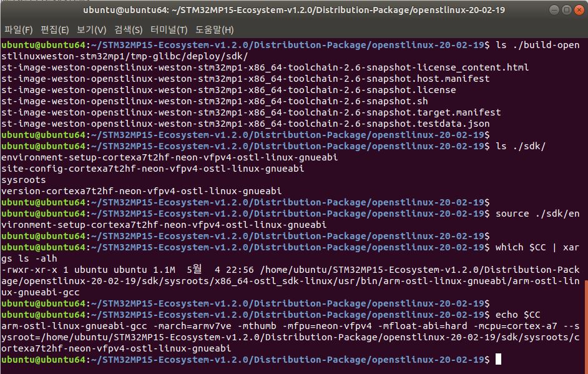The width and height of the screenshot is (588, 374).
Task: Click the snapshot.host.manifest filename line
Action: [x=245, y=79]
